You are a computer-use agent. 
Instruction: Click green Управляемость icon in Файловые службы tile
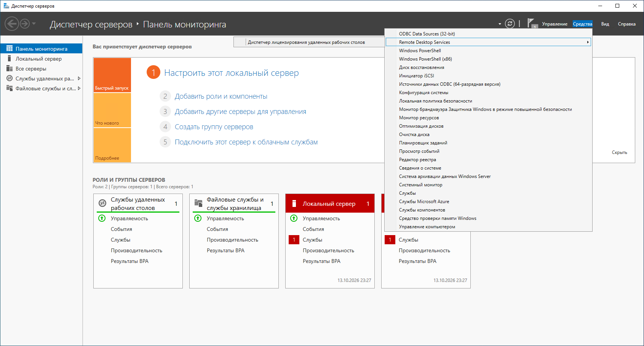(x=198, y=218)
